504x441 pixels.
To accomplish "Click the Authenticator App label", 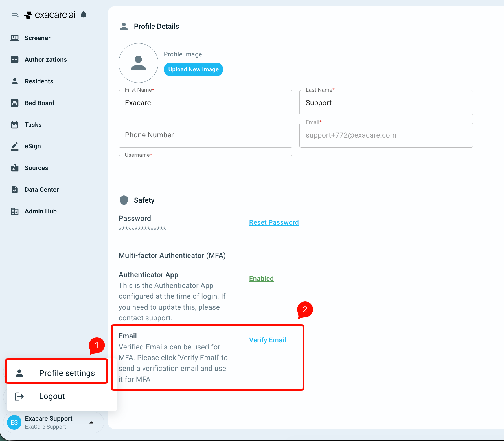I will 148,275.
